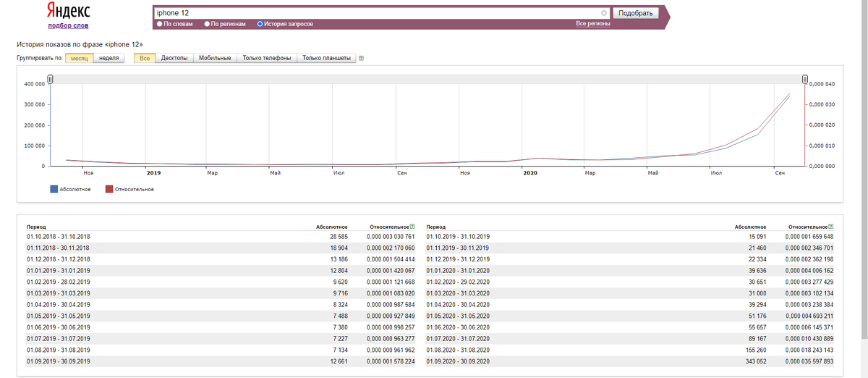This screenshot has height=378, width=868.
Task: Clear the search query with the X icon
Action: [x=604, y=13]
